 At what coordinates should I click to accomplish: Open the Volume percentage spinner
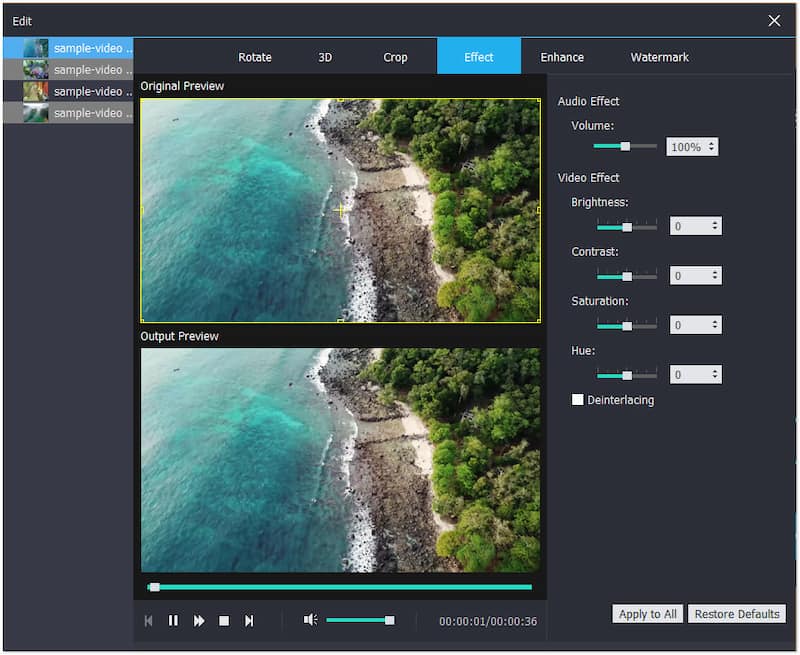[x=711, y=147]
